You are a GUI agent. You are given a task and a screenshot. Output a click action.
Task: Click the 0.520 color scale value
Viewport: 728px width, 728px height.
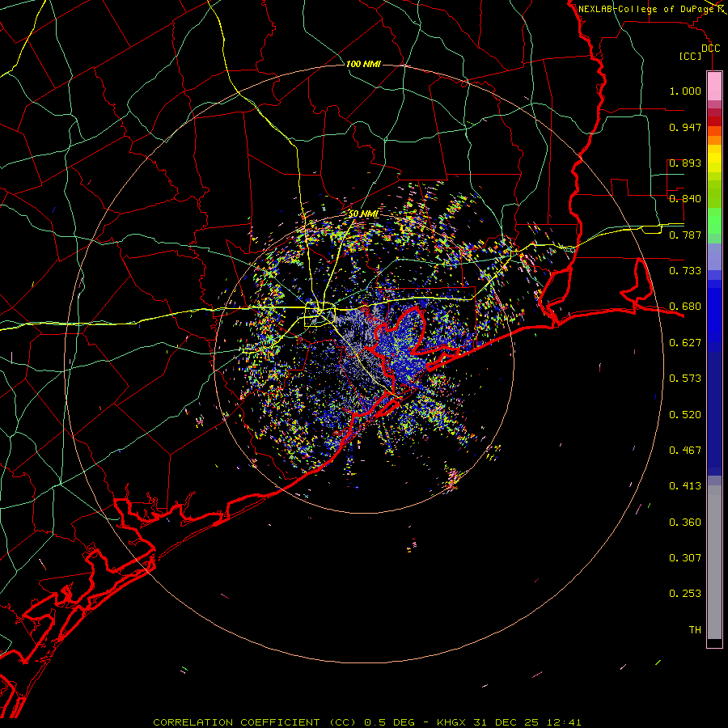coord(685,415)
